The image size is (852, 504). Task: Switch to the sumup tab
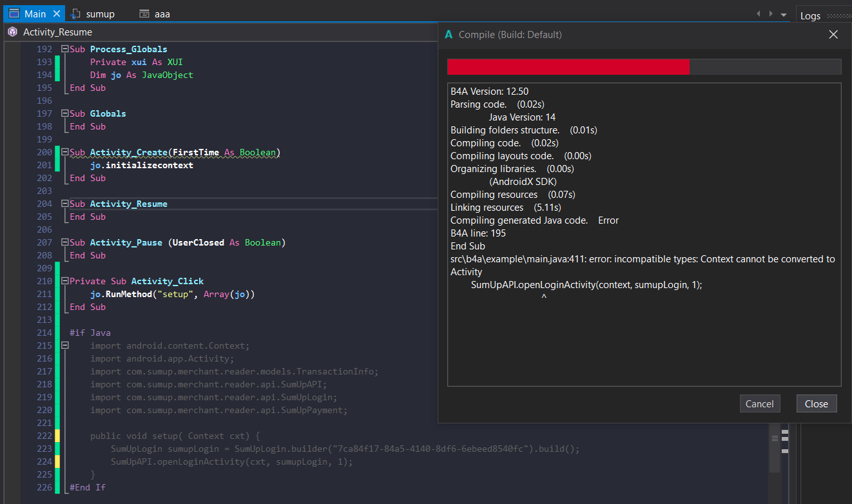[100, 14]
